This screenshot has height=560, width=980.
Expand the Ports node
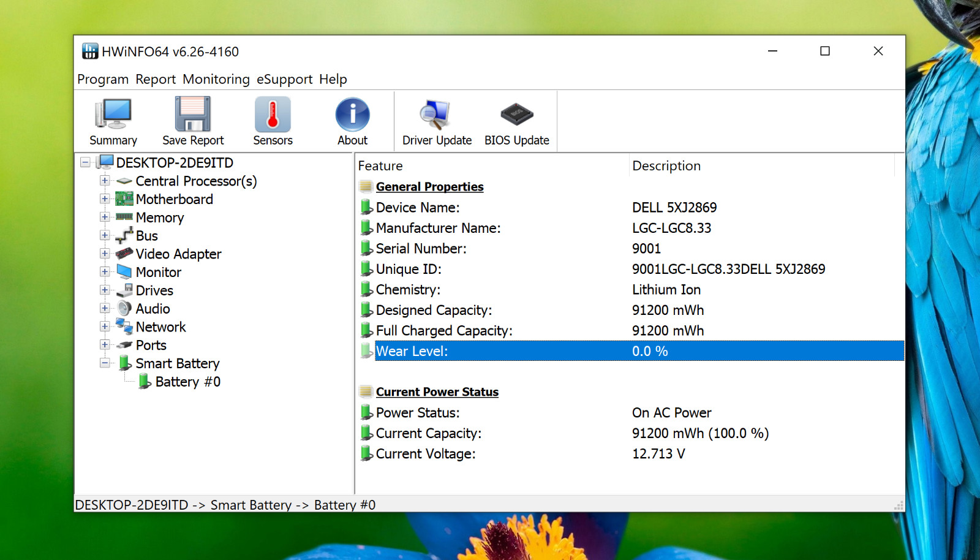pyautogui.click(x=105, y=344)
